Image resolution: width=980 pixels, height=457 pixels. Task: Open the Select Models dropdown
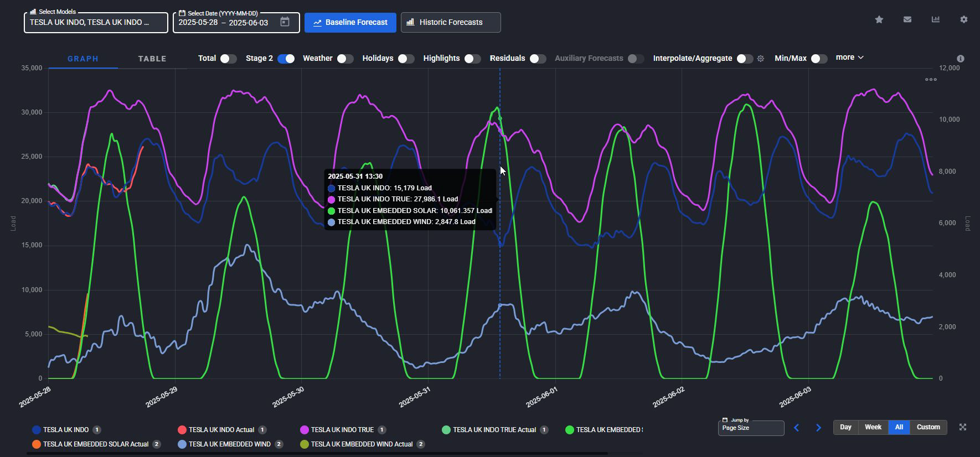click(x=96, y=23)
